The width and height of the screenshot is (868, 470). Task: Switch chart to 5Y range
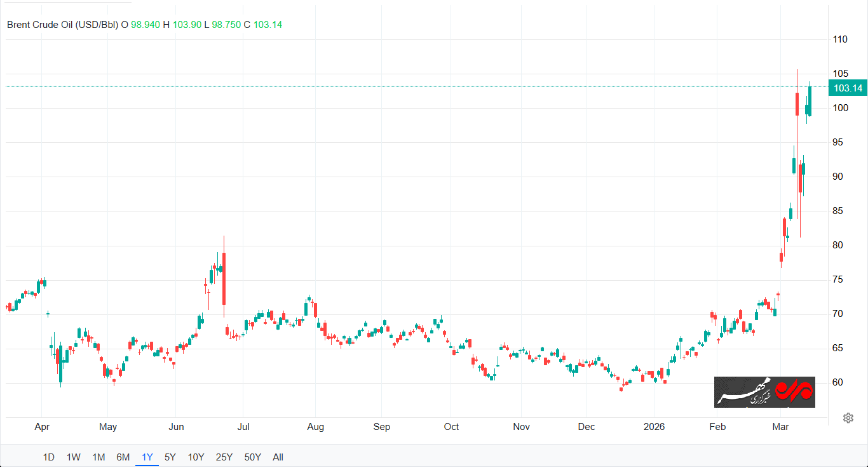[170, 457]
